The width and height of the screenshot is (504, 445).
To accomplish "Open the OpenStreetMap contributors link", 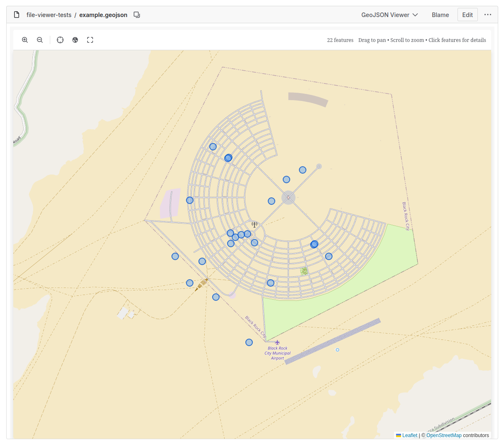I will pos(444,435).
